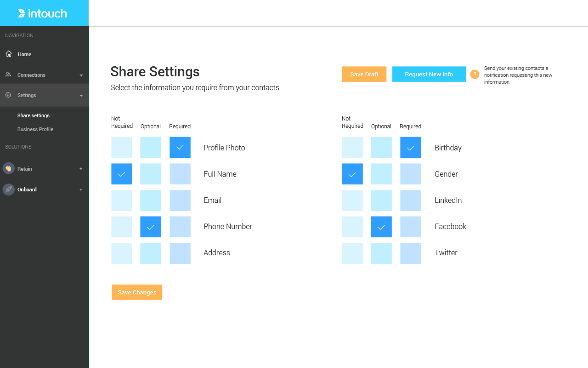Expand Retain with the plus sign
Viewport: 588px width, 368px height.
(x=81, y=169)
